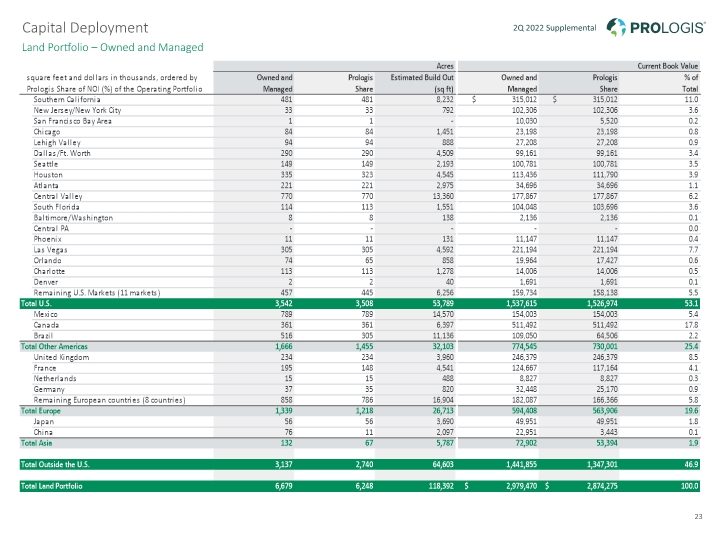
Task: Click Total Europe Prologis share value 563,906
Action: (x=605, y=411)
